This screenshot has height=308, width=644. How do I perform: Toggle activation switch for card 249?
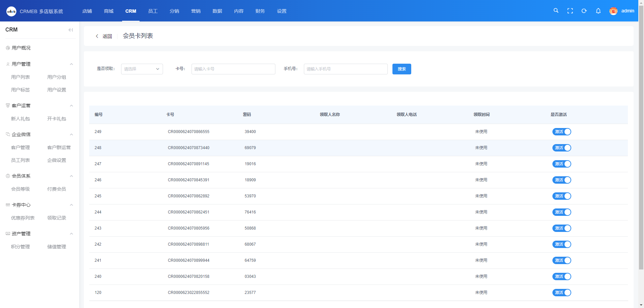click(561, 132)
